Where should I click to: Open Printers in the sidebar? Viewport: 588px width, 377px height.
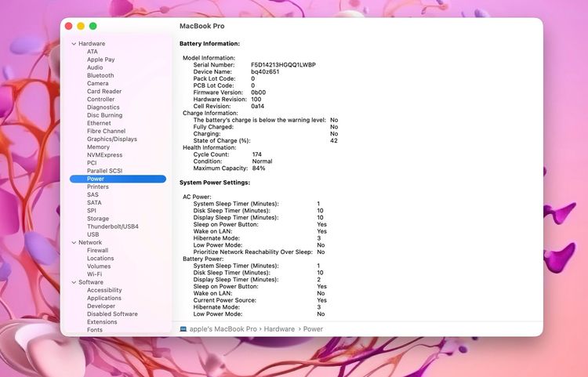(98, 187)
